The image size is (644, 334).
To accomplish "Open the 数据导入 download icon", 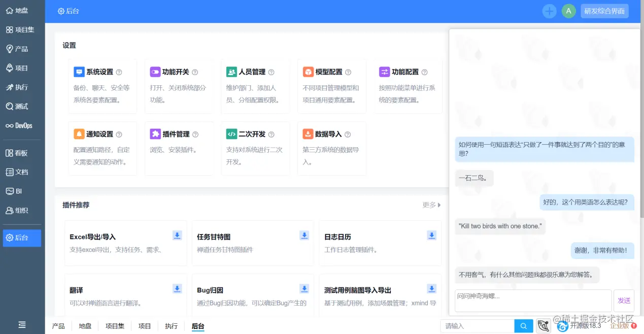I will [x=308, y=134].
